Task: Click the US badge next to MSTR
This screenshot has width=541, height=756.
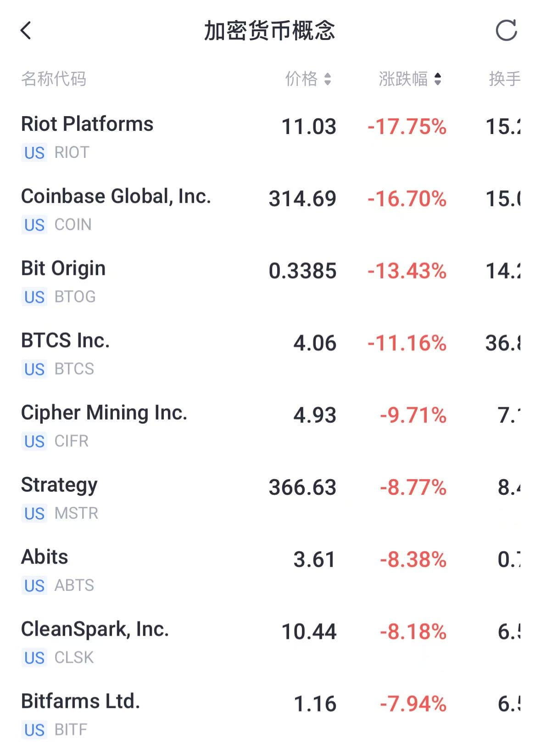Action: pos(34,513)
